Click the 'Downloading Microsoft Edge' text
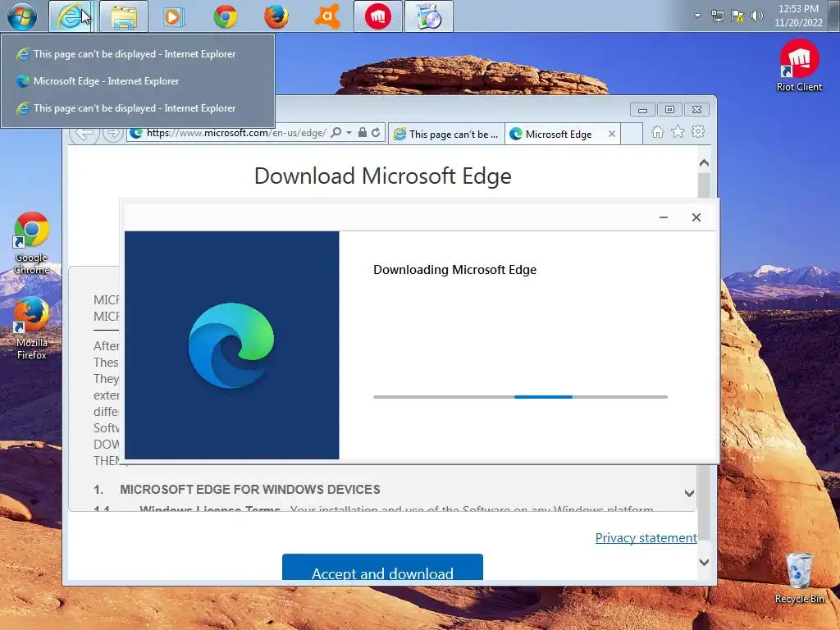 (454, 269)
